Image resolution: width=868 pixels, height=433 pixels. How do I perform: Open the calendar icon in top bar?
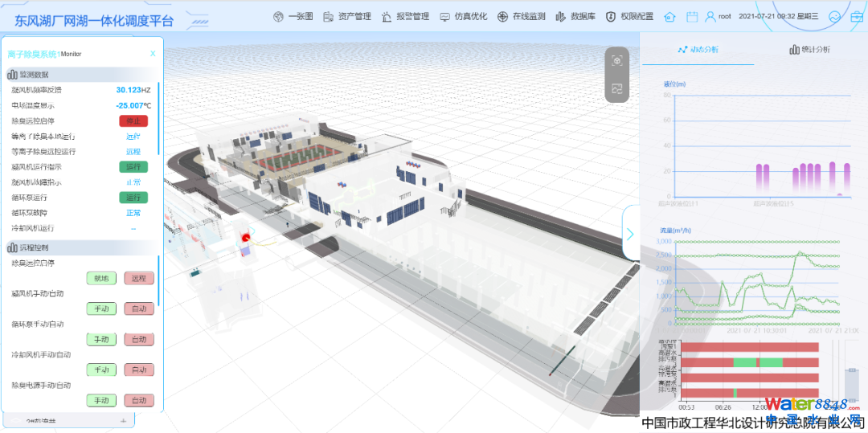point(691,16)
